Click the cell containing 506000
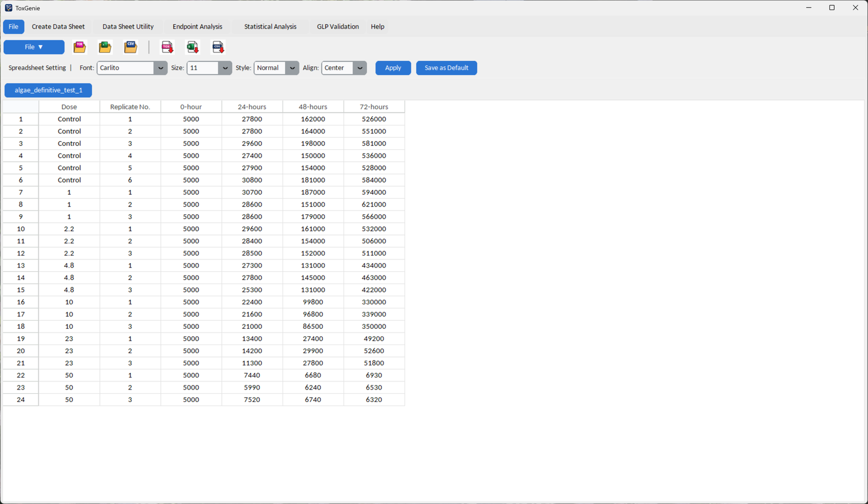This screenshot has height=504, width=868. tap(374, 241)
